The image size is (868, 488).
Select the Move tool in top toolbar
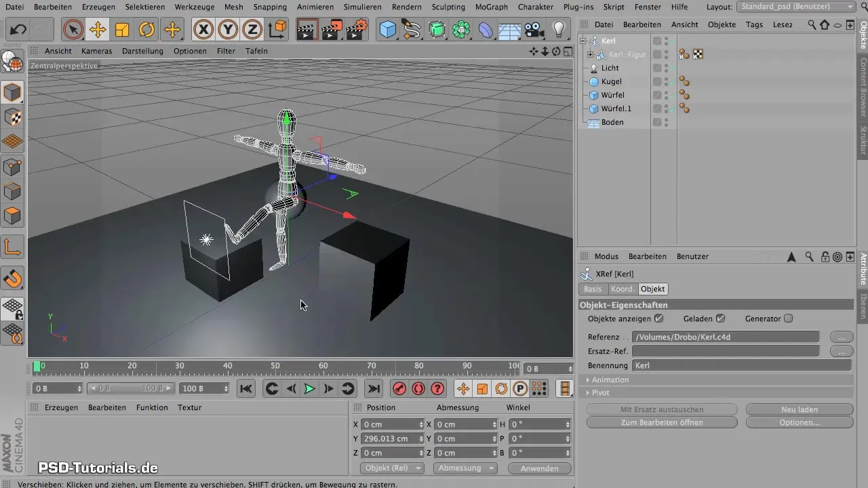tap(98, 30)
